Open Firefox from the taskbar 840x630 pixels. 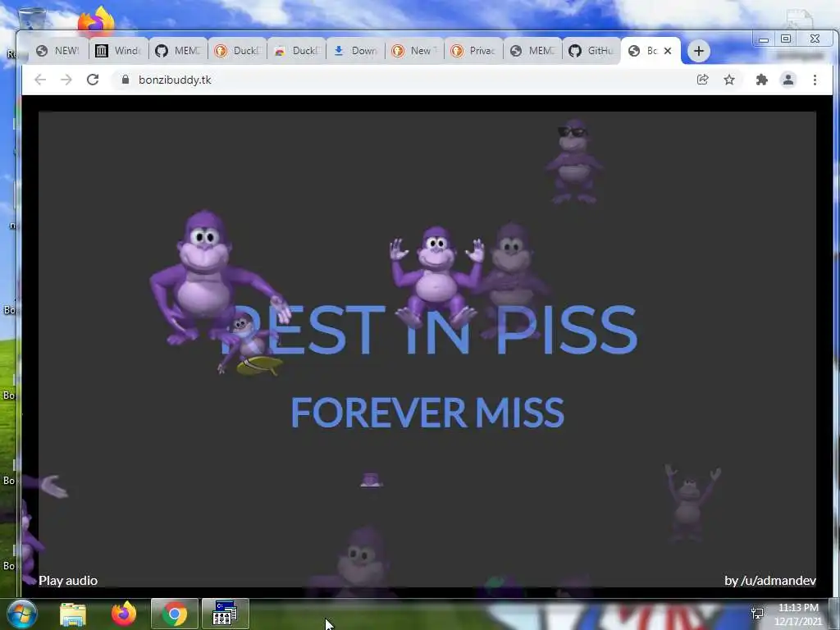(x=124, y=614)
